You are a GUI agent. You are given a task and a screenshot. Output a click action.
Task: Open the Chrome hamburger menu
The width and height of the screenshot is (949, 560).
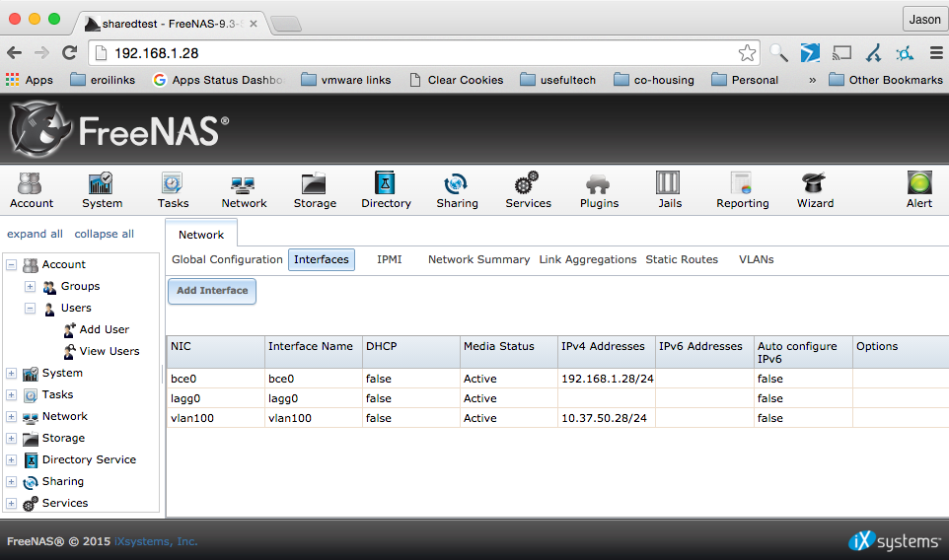coord(936,53)
